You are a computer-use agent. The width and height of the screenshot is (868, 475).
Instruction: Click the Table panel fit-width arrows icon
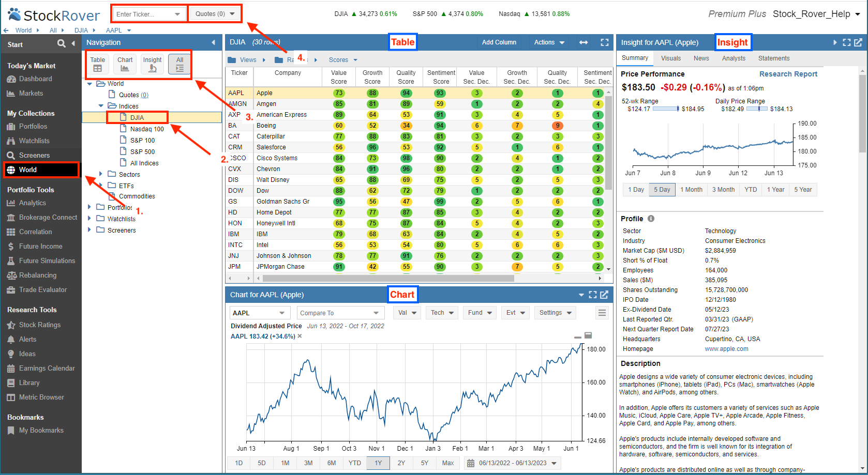pyautogui.click(x=583, y=42)
